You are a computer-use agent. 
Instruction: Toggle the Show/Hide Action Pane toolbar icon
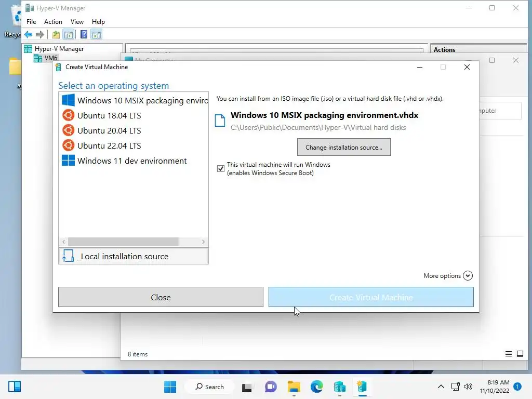tap(96, 34)
